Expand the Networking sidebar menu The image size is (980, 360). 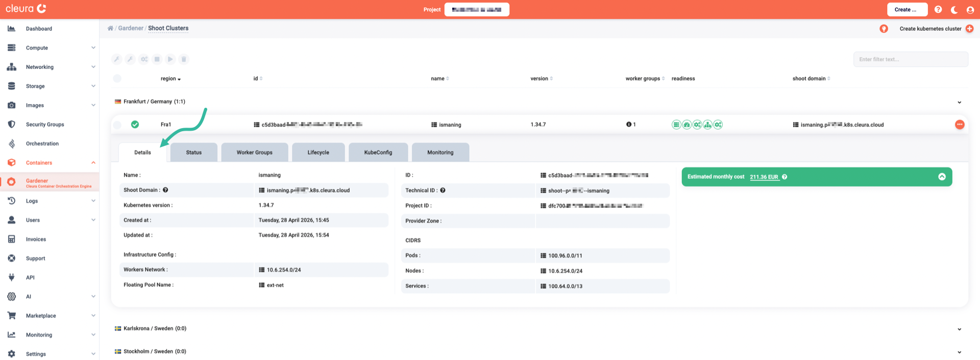(x=50, y=67)
